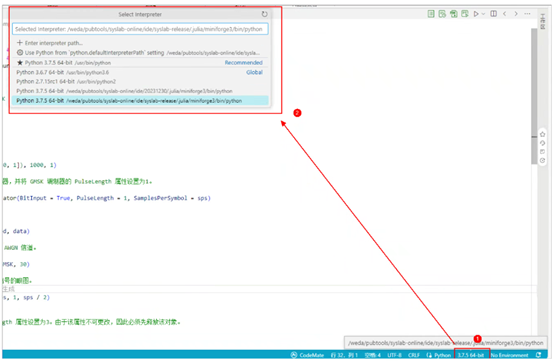Select highlighted Python 3.7.5 syslab-release interpreter
Screen dimensions: 553x363
coord(140,101)
